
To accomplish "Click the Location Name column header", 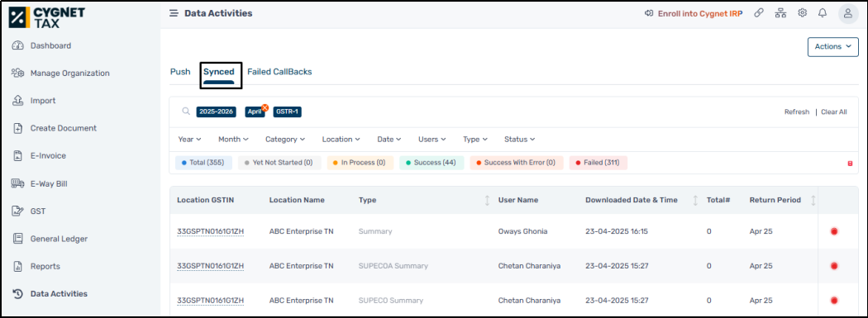I will tap(297, 200).
